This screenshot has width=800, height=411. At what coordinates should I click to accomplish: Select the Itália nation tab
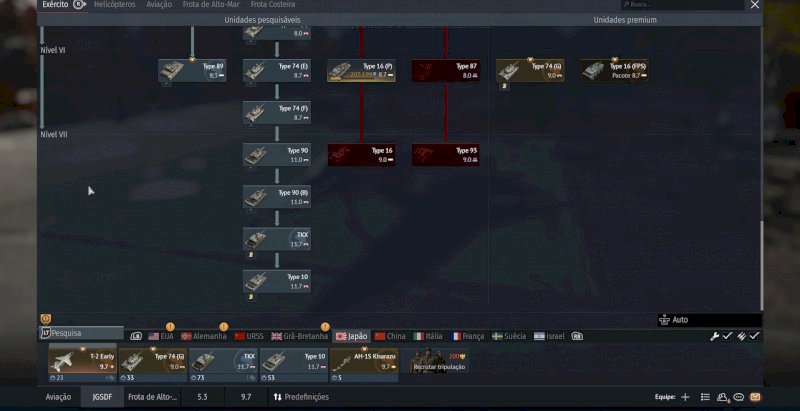428,337
